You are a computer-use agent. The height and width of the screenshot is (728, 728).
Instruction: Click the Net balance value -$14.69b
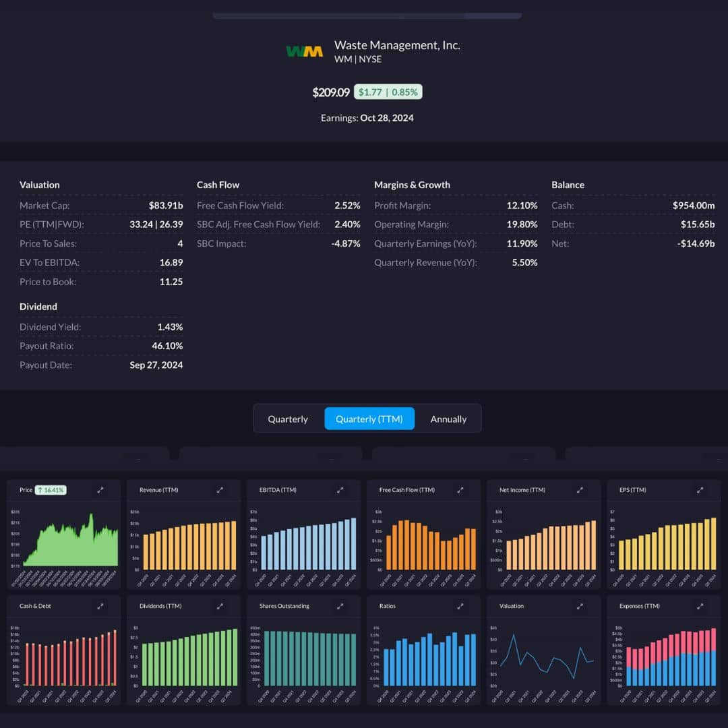coord(696,243)
